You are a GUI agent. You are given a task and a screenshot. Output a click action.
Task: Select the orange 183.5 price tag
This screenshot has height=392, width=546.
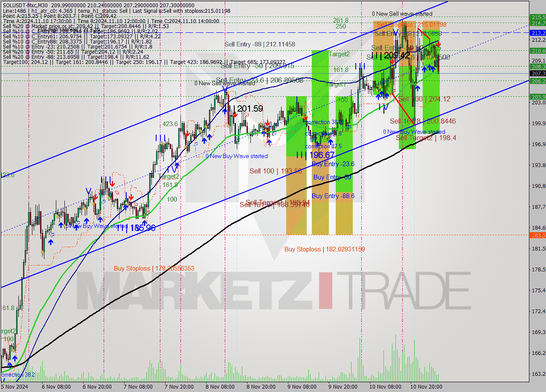click(537, 235)
